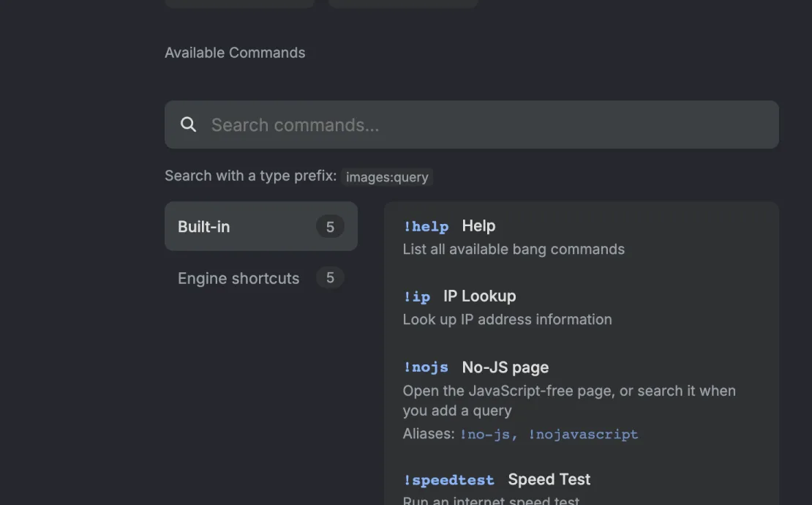
Task: Click the No-JS page command title
Action: [505, 367]
